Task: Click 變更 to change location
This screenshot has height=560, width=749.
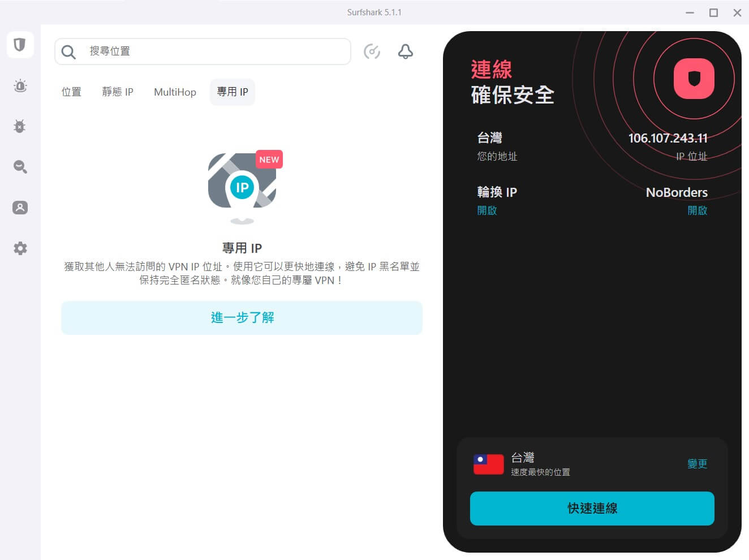Action: click(x=698, y=464)
